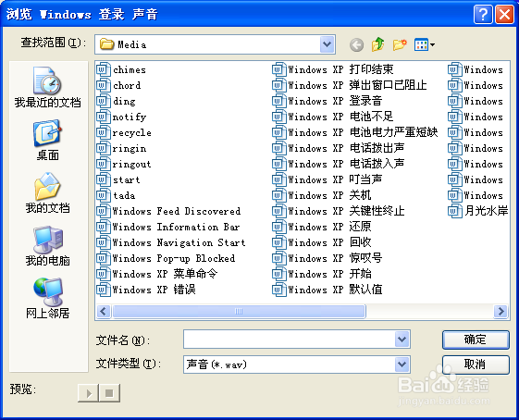Viewport: 519px width, 420px height.
Task: Select the notify file icon
Action: (104, 117)
